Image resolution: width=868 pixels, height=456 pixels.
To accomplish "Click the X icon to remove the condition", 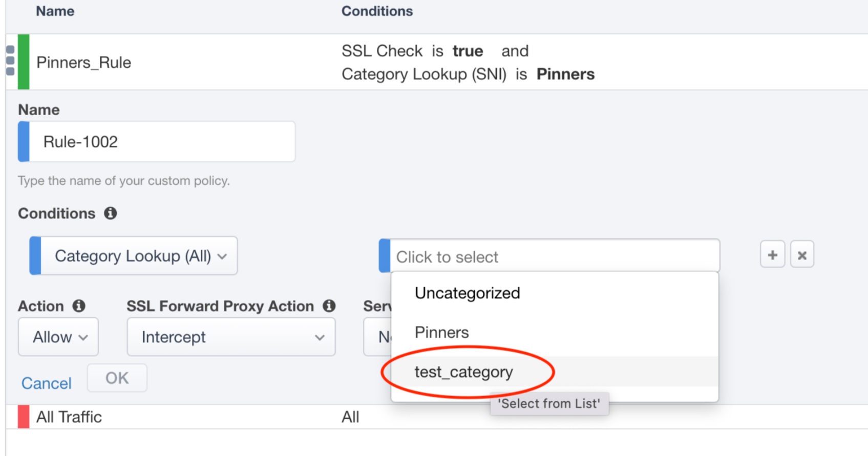I will point(802,254).
